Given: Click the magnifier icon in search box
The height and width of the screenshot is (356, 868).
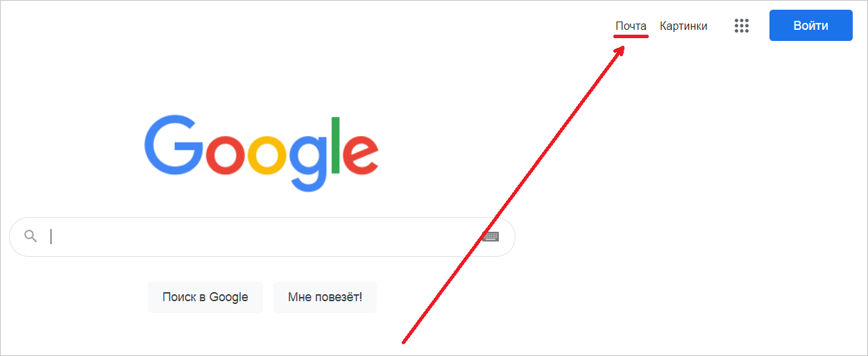Looking at the screenshot, I should (x=31, y=236).
